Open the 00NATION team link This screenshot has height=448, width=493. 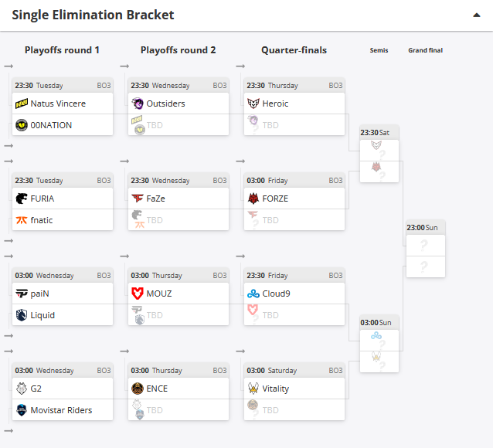[51, 125]
